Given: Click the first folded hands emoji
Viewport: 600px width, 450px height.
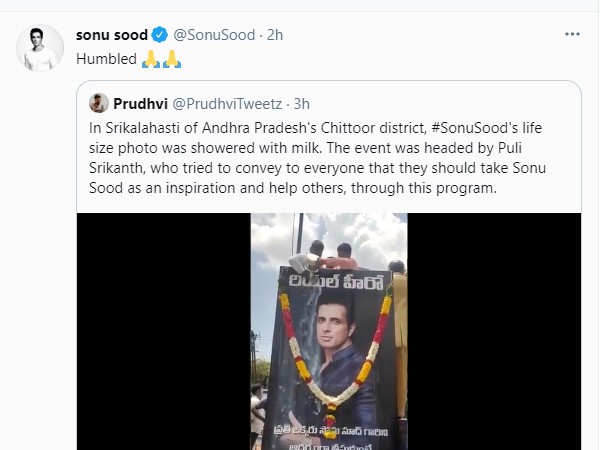Looking at the screenshot, I should (x=150, y=59).
